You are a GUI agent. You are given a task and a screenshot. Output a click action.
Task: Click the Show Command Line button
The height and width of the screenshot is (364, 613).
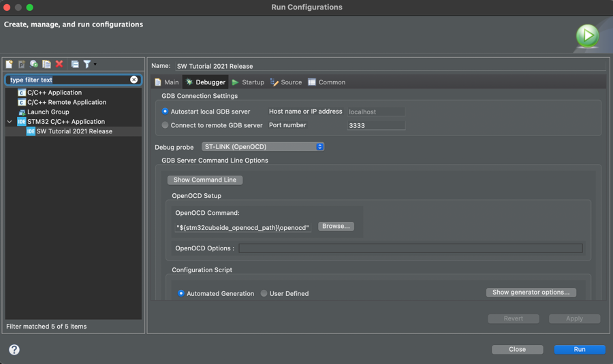pyautogui.click(x=205, y=180)
